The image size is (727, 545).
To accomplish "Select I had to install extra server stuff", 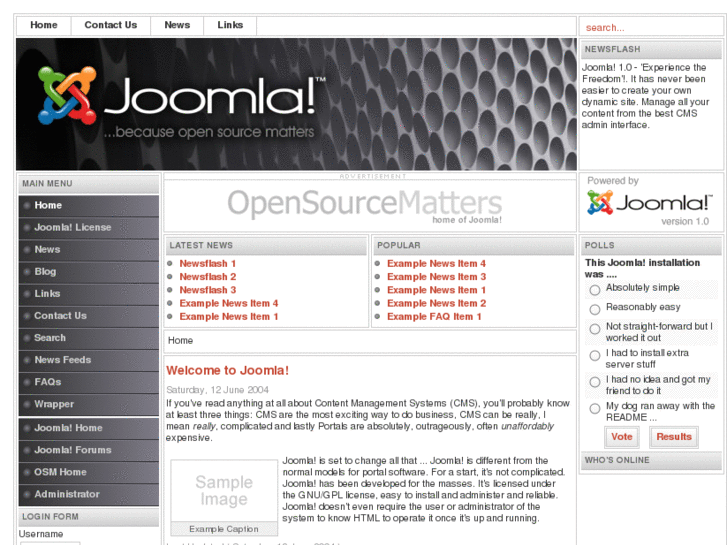I will tap(595, 356).
